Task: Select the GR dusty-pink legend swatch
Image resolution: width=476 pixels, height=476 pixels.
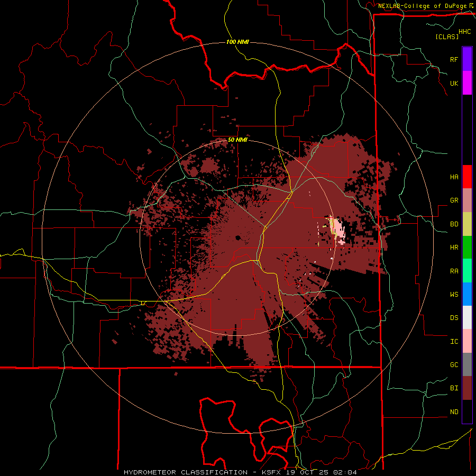Action: click(x=467, y=200)
